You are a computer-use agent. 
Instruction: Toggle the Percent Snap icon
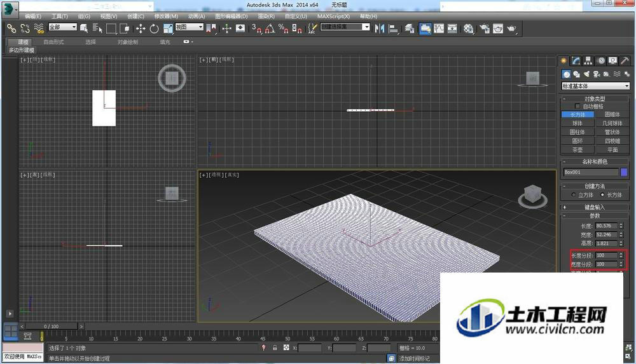click(x=283, y=29)
